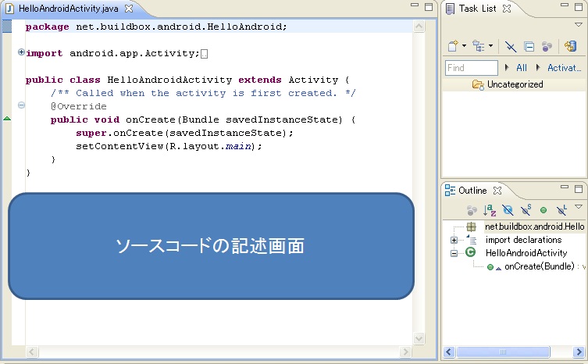Click the Outline horizontal scrollbar thumb
The height and width of the screenshot is (364, 588).
[x=503, y=352]
